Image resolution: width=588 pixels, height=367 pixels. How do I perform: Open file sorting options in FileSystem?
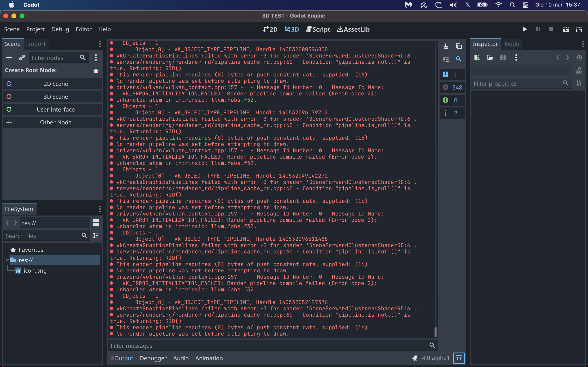click(96, 235)
